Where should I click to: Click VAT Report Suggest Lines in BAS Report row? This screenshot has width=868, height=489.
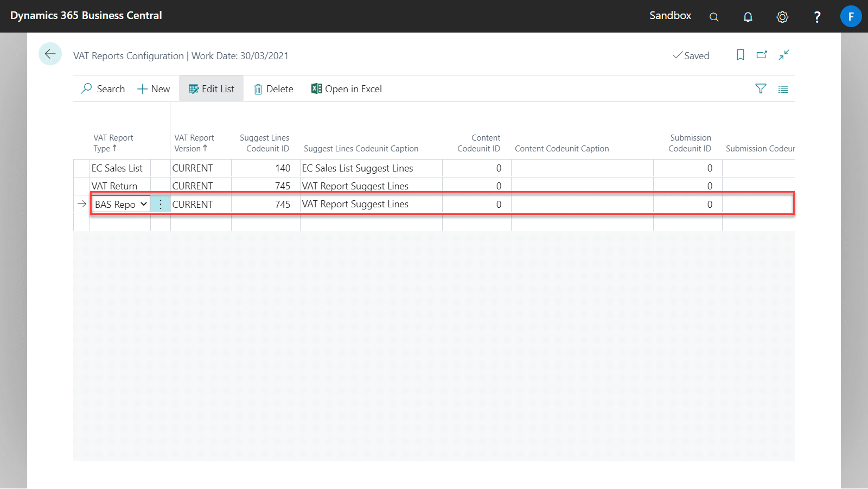coord(355,204)
